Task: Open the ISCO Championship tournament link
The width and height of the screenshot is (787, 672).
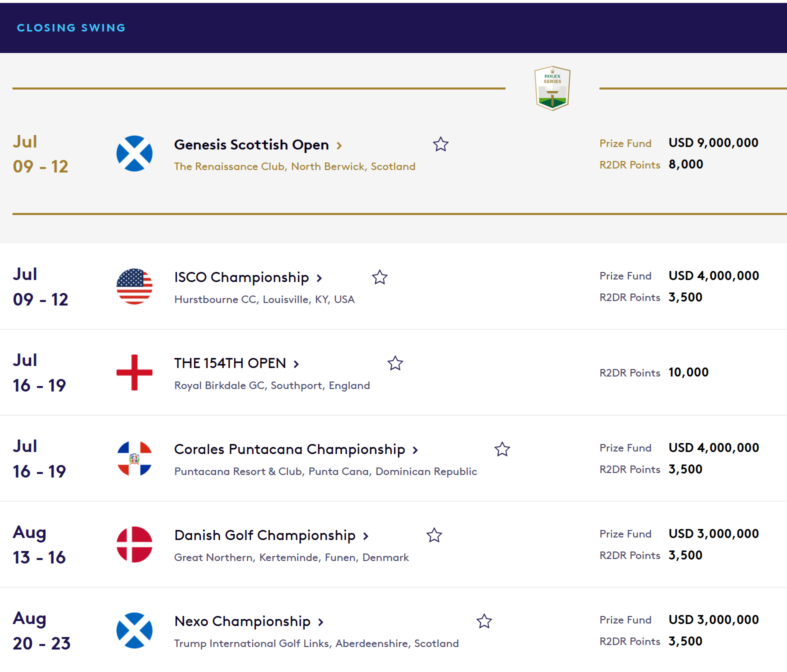Action: click(x=241, y=277)
